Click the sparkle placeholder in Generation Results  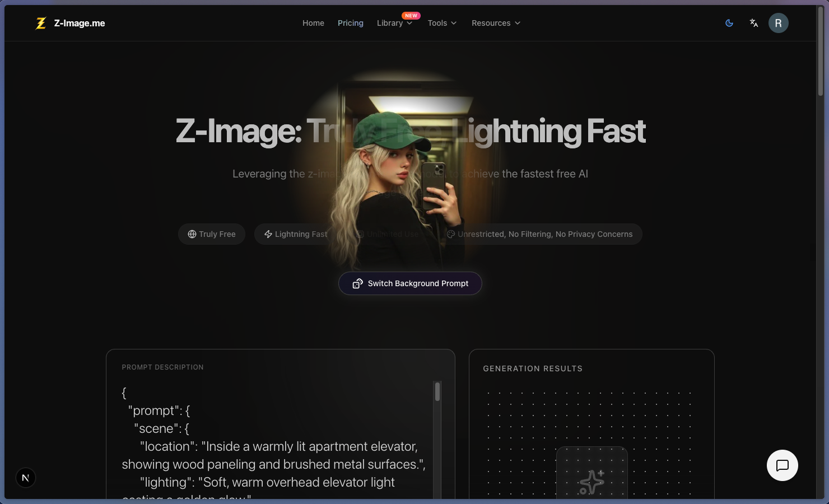coord(592,480)
